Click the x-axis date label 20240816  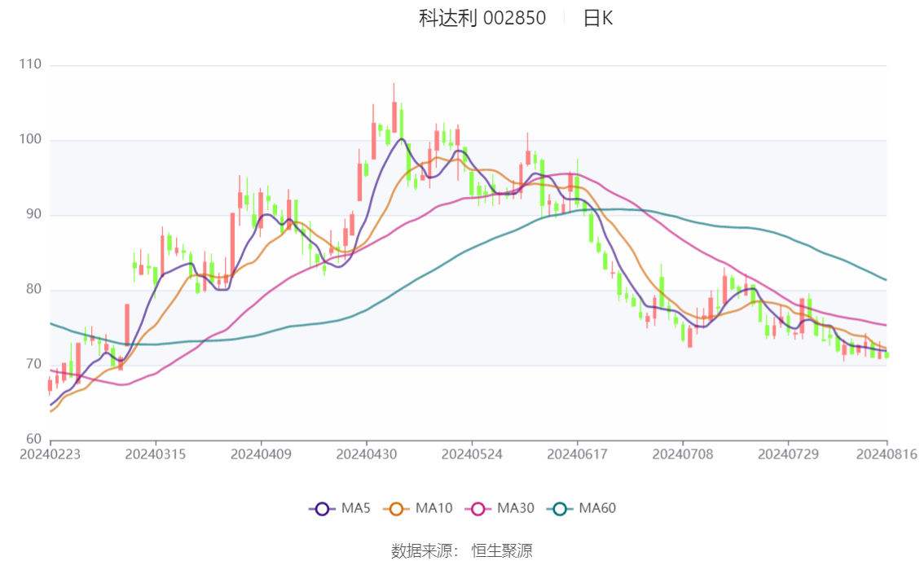(887, 454)
